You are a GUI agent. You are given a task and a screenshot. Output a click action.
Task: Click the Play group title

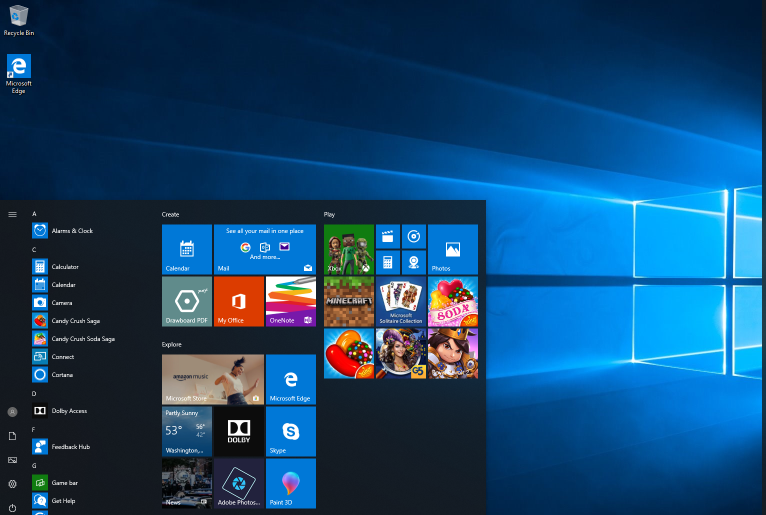[x=329, y=214]
